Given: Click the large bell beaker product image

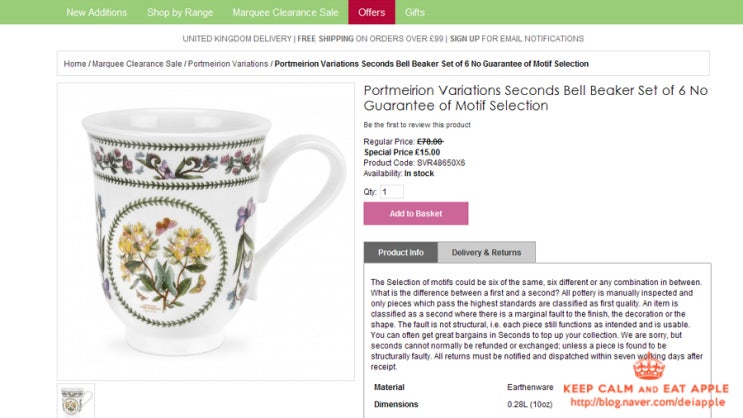Looking at the screenshot, I should click(205, 230).
